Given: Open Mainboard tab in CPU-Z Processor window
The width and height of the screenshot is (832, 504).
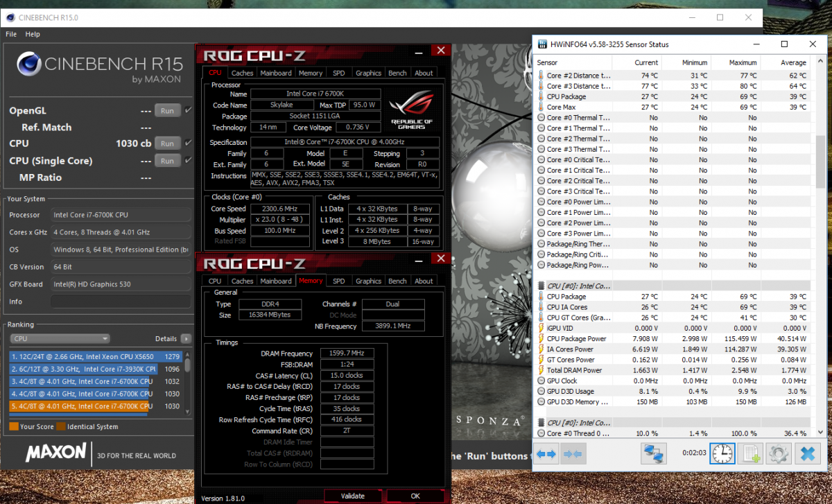Looking at the screenshot, I should (276, 73).
